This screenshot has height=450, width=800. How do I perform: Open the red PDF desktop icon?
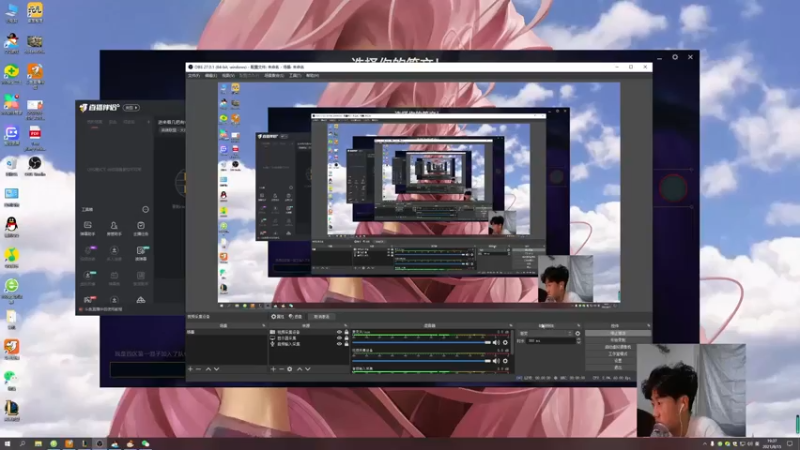coord(35,139)
